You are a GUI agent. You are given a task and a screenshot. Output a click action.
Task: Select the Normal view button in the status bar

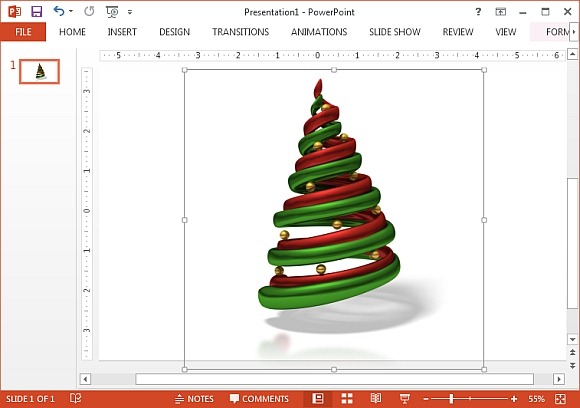pyautogui.click(x=318, y=398)
